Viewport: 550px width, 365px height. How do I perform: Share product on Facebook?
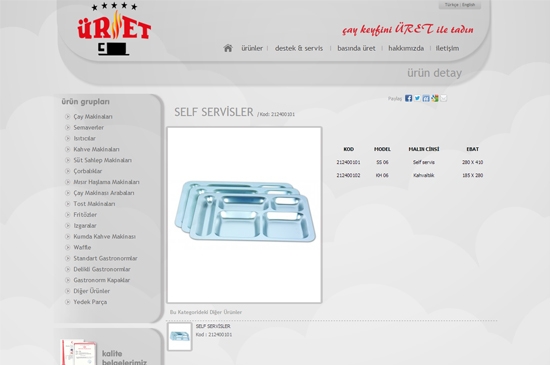pos(408,98)
